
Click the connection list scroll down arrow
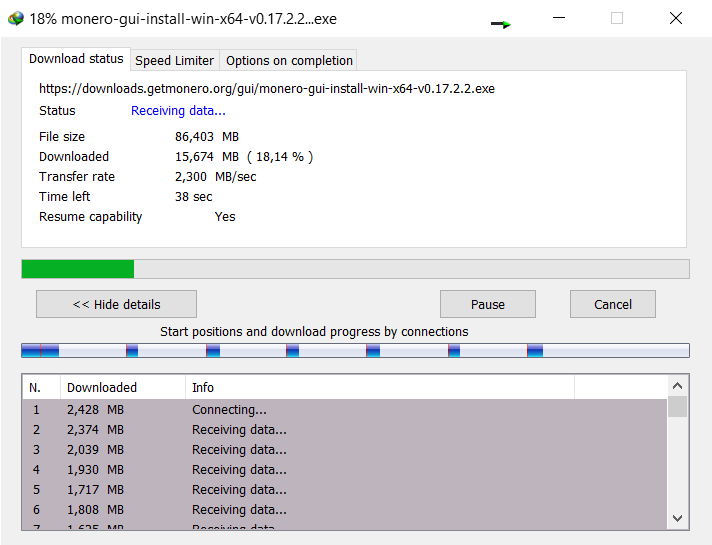[x=677, y=518]
